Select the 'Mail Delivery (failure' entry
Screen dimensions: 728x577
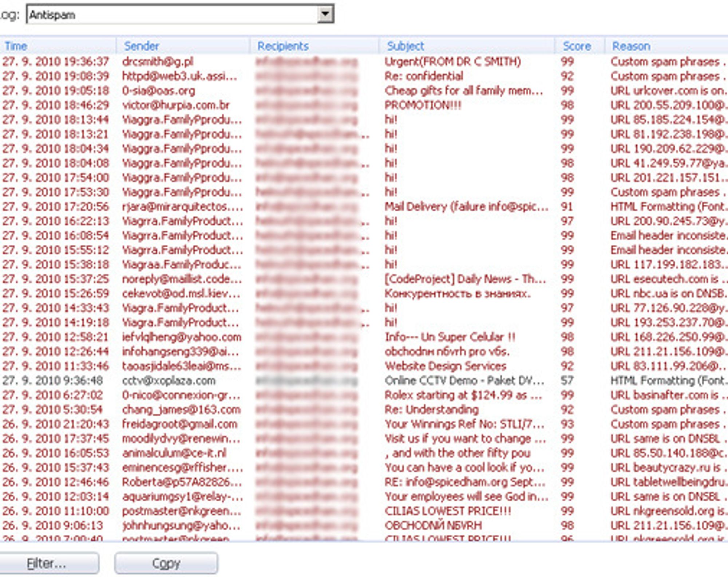[364, 207]
